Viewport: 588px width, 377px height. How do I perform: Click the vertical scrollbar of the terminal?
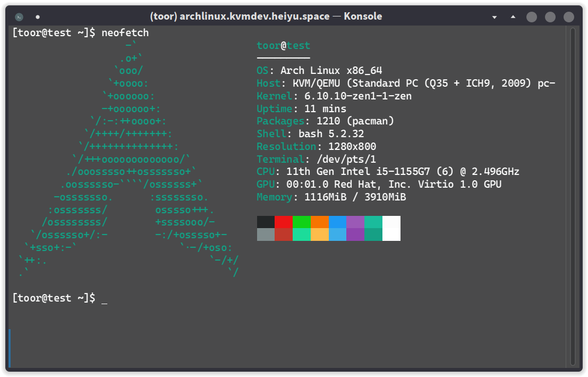[x=573, y=196]
